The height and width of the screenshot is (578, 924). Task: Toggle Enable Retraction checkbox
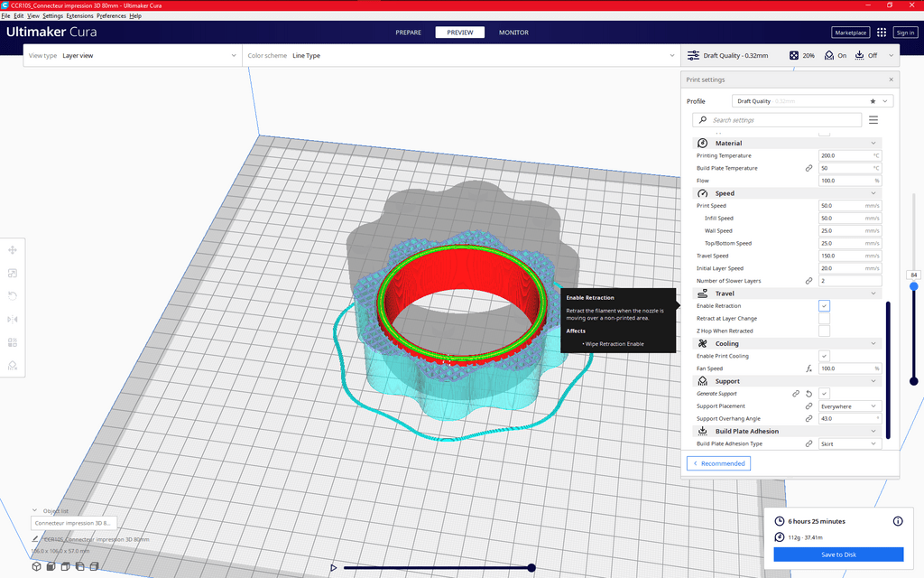pos(824,305)
